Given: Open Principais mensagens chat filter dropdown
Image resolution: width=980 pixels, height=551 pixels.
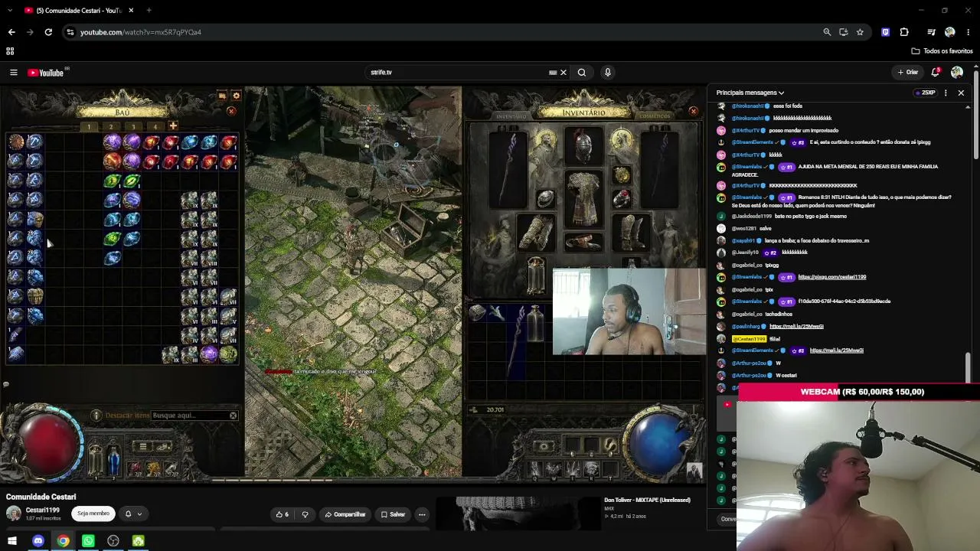Looking at the screenshot, I should point(750,93).
